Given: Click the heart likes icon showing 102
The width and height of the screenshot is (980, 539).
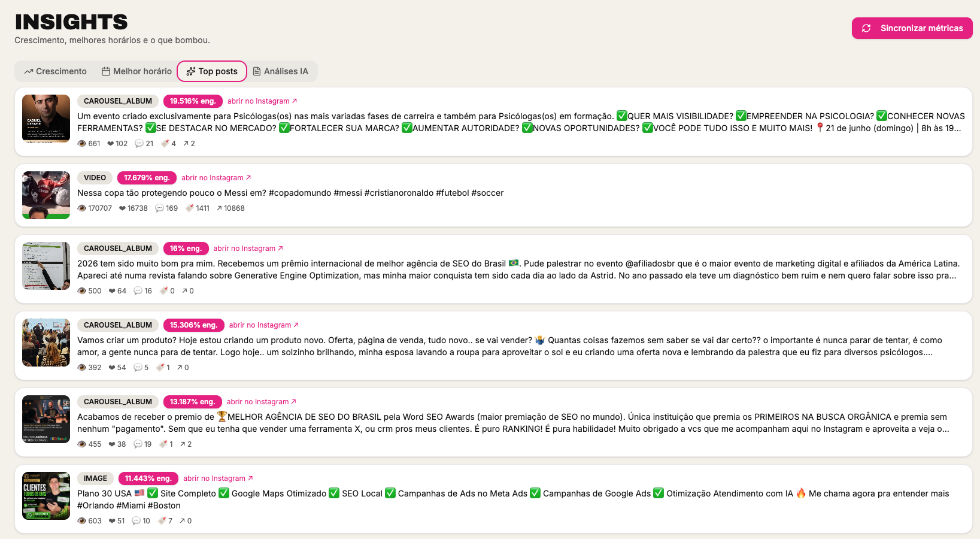Looking at the screenshot, I should tap(110, 144).
